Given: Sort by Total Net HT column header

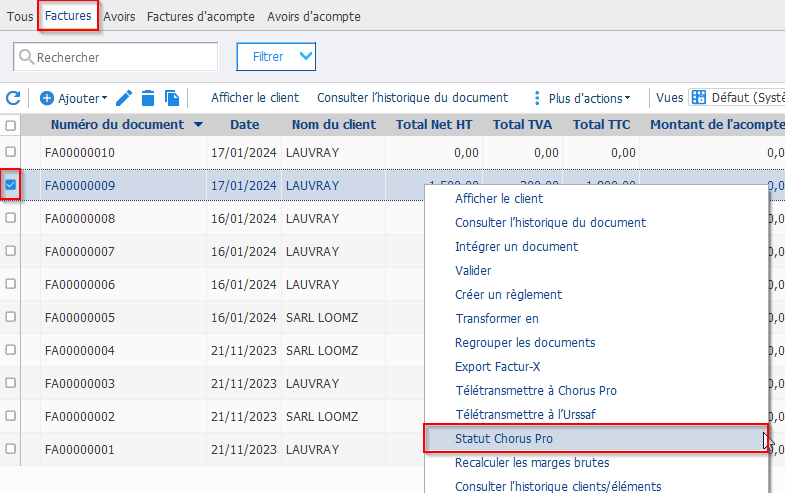Looking at the screenshot, I should (x=434, y=125).
